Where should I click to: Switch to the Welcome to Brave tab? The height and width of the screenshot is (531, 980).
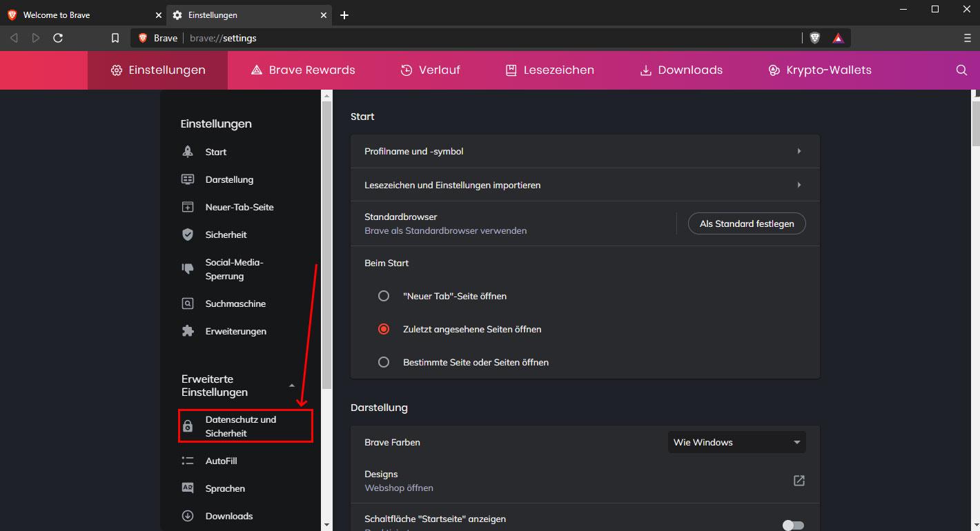coord(84,15)
